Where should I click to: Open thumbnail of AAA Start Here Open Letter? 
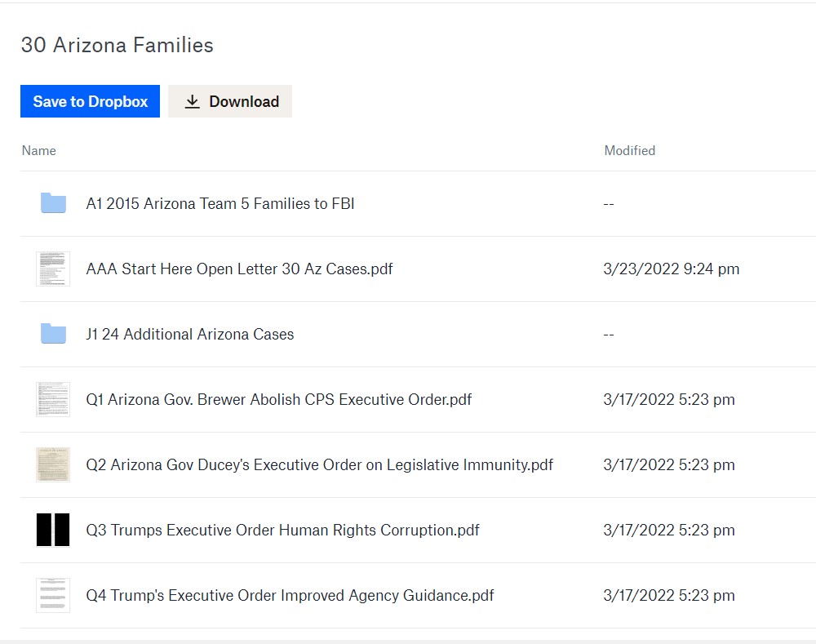[53, 269]
